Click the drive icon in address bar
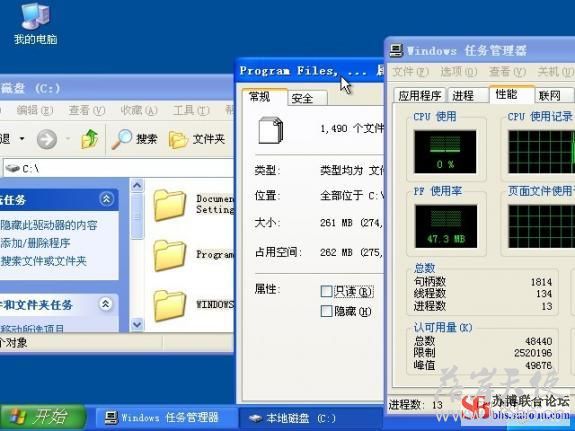The width and height of the screenshot is (575, 431). point(12,169)
